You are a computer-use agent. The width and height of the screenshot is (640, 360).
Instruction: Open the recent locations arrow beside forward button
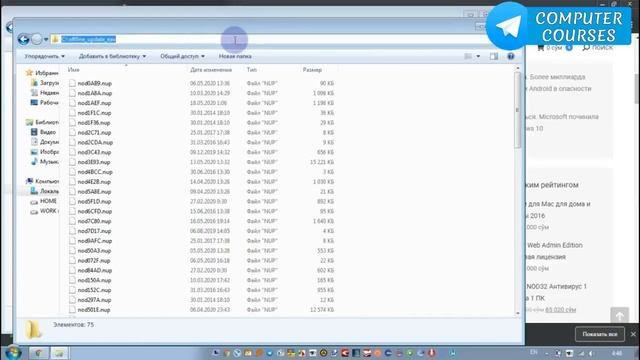coord(46,40)
